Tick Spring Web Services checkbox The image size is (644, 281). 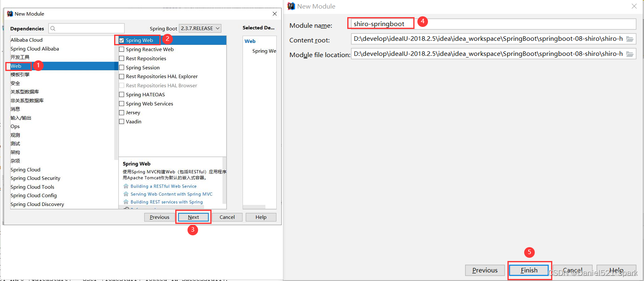point(121,104)
